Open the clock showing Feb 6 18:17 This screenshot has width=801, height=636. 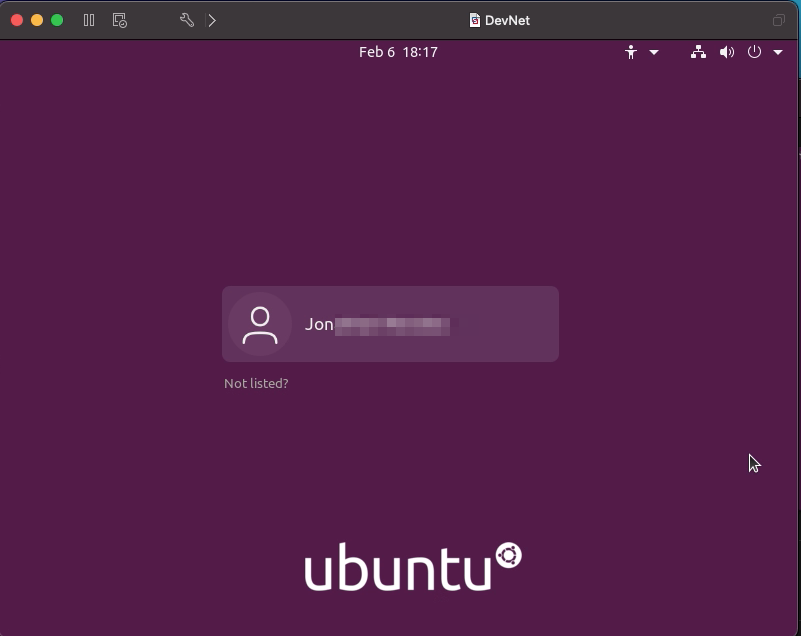point(398,52)
